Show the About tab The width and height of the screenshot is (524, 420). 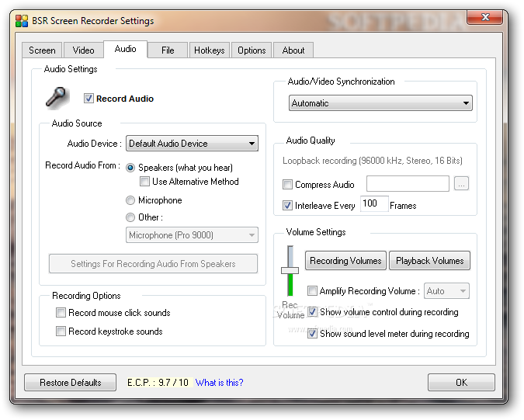click(293, 50)
